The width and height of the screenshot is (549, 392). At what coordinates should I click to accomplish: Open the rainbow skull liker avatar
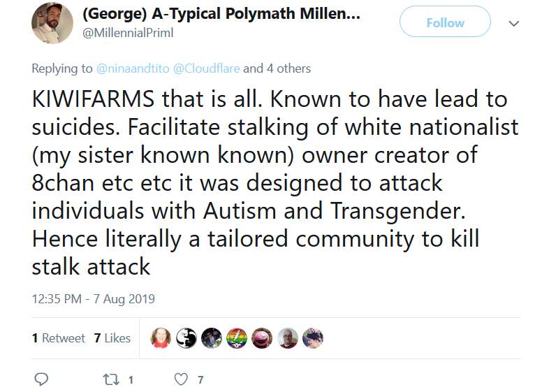pos(237,338)
